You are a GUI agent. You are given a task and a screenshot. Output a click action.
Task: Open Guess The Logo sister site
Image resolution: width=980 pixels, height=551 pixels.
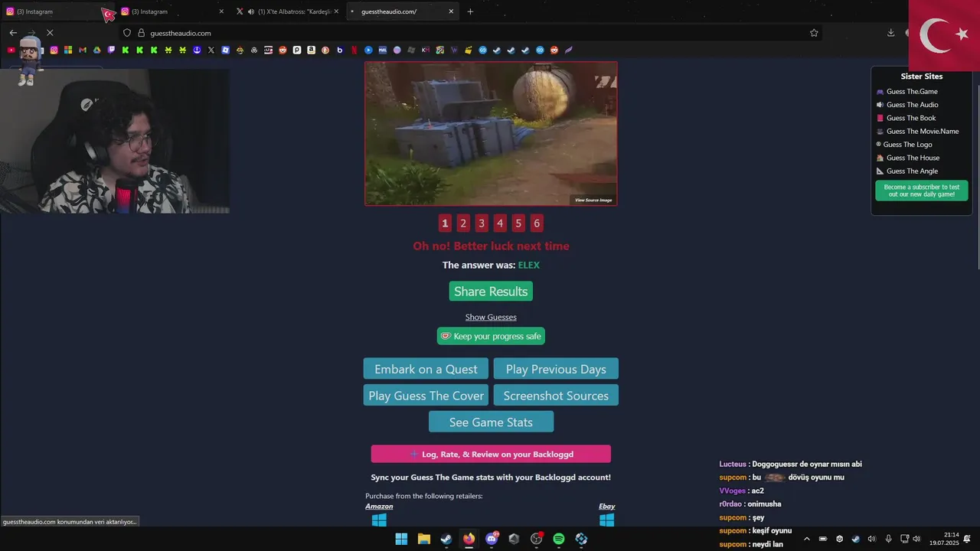coord(909,145)
